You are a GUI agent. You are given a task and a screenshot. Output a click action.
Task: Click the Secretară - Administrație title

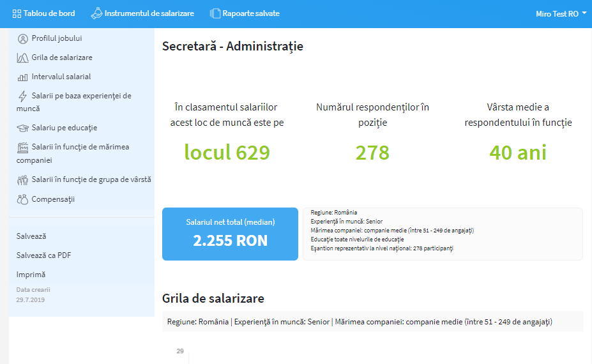coord(232,46)
